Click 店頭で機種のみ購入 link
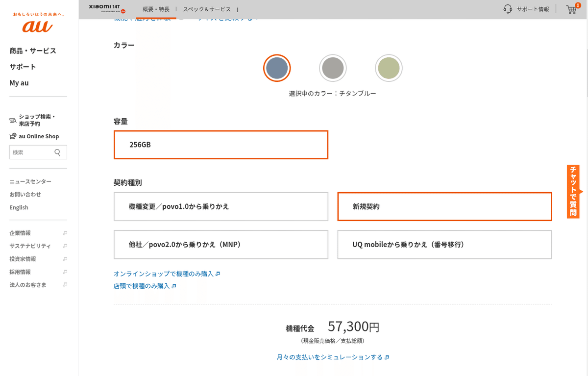The height and width of the screenshot is (376, 588). pyautogui.click(x=145, y=286)
